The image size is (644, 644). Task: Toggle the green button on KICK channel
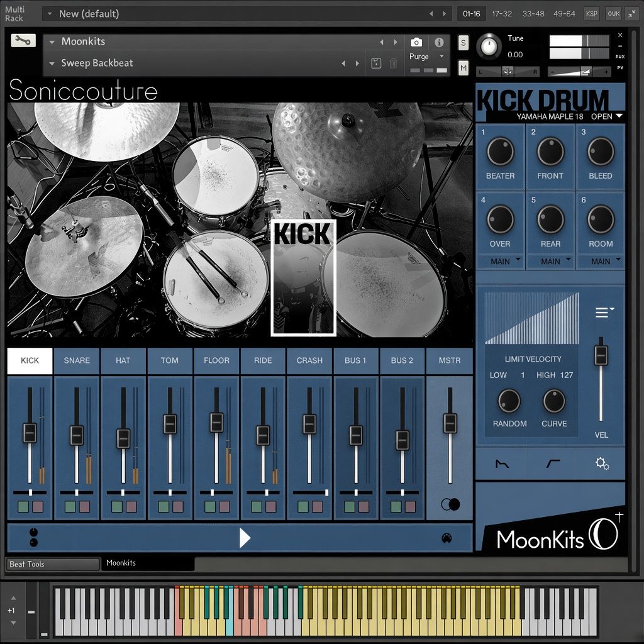[x=23, y=506]
